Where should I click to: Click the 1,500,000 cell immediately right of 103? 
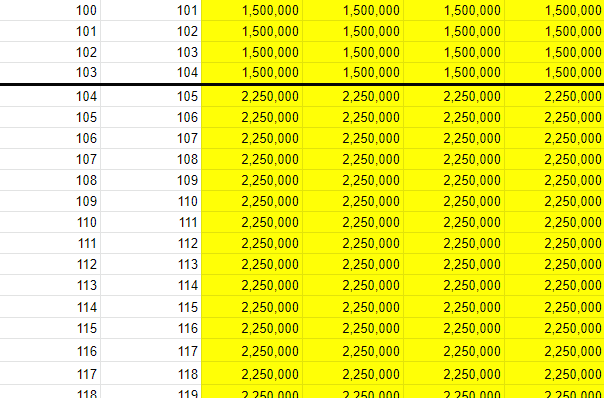tap(252, 52)
